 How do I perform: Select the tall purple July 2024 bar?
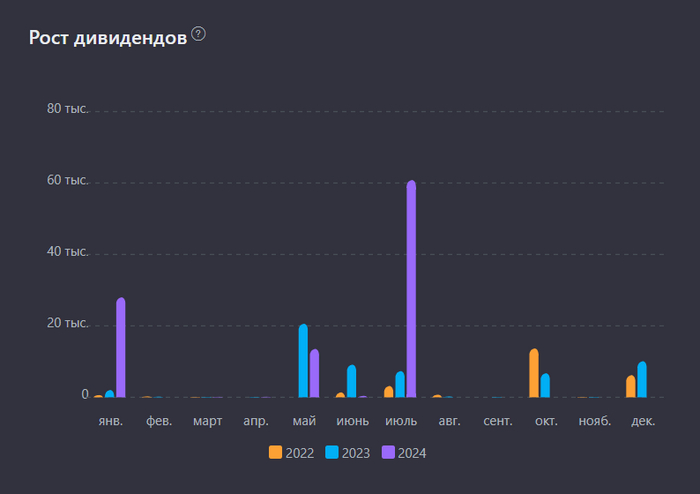[411, 289]
